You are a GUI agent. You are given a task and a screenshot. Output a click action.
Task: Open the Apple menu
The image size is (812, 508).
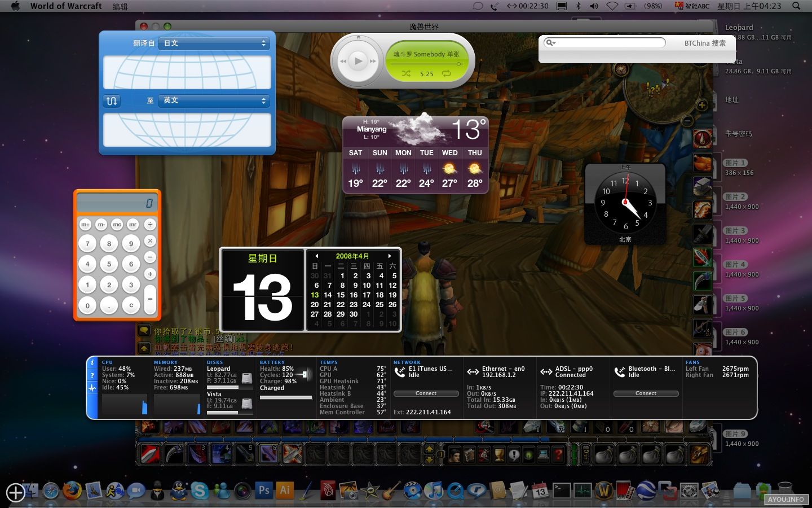[15, 6]
